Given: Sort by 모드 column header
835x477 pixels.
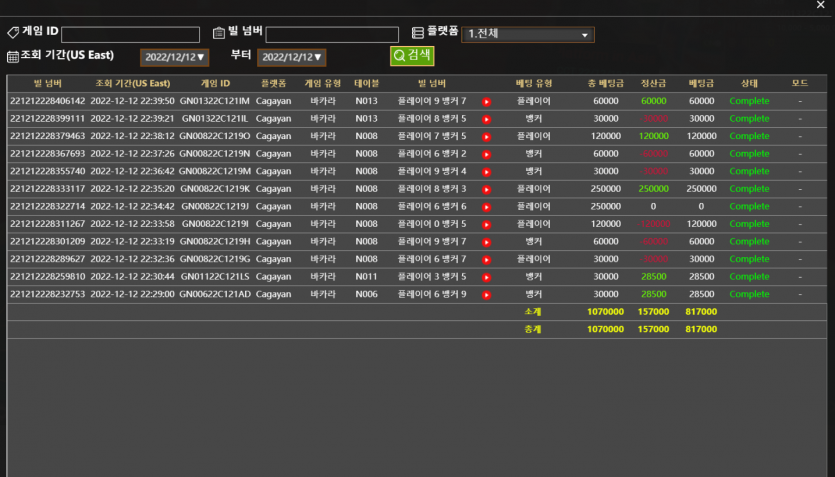Looking at the screenshot, I should point(800,84).
